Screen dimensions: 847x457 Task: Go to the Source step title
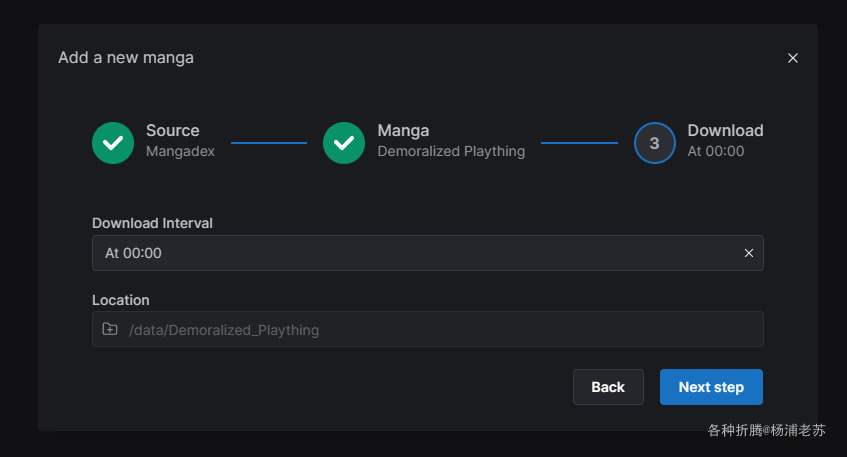click(172, 130)
